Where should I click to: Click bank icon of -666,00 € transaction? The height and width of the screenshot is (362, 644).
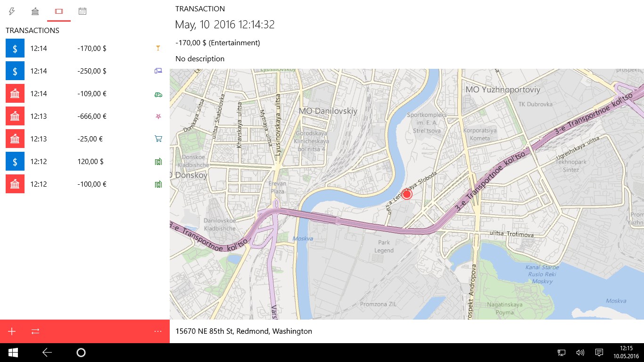point(15,116)
